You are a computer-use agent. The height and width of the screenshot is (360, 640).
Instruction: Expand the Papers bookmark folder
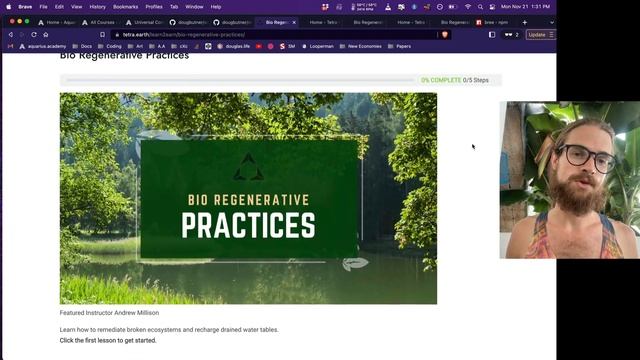[399, 46]
